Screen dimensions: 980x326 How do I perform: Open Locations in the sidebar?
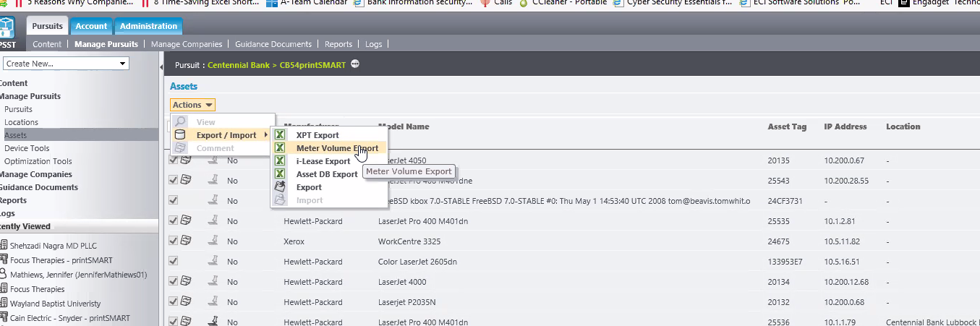[21, 122]
